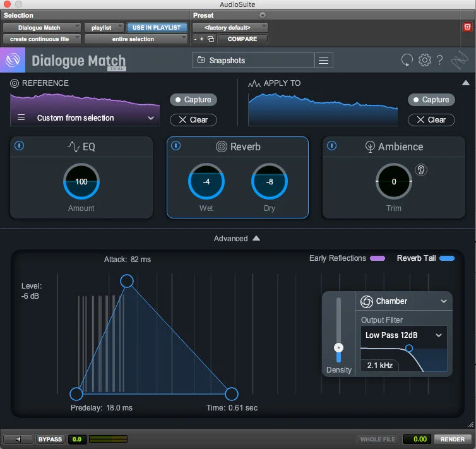
Task: Click the speaker preview icon in bottom bar
Action: 18,439
